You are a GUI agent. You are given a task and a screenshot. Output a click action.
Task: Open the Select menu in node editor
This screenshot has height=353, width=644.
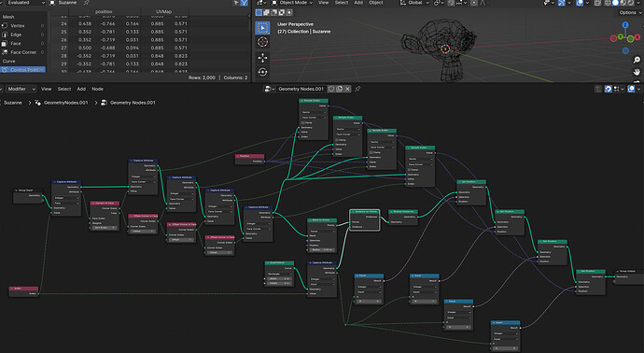point(64,89)
